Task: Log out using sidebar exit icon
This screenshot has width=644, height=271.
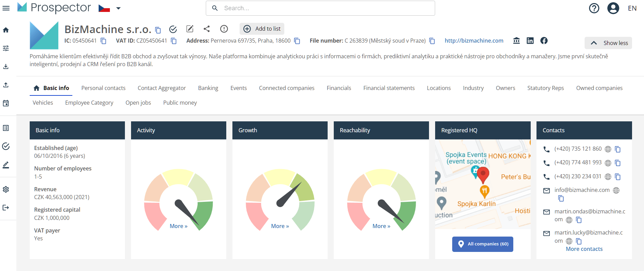Action: [6, 208]
